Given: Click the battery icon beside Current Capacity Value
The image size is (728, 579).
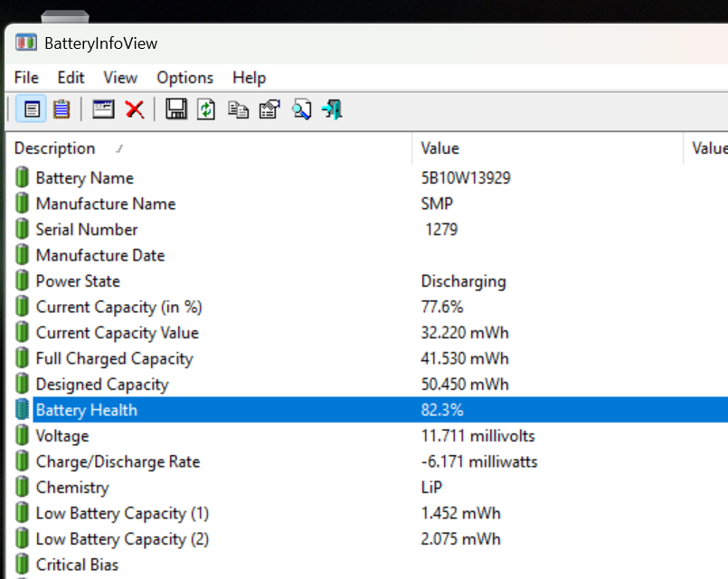Looking at the screenshot, I should [x=22, y=332].
